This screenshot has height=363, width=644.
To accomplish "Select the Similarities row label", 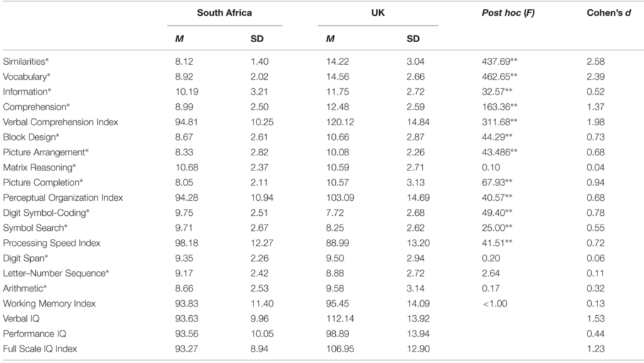I will tap(25, 61).
